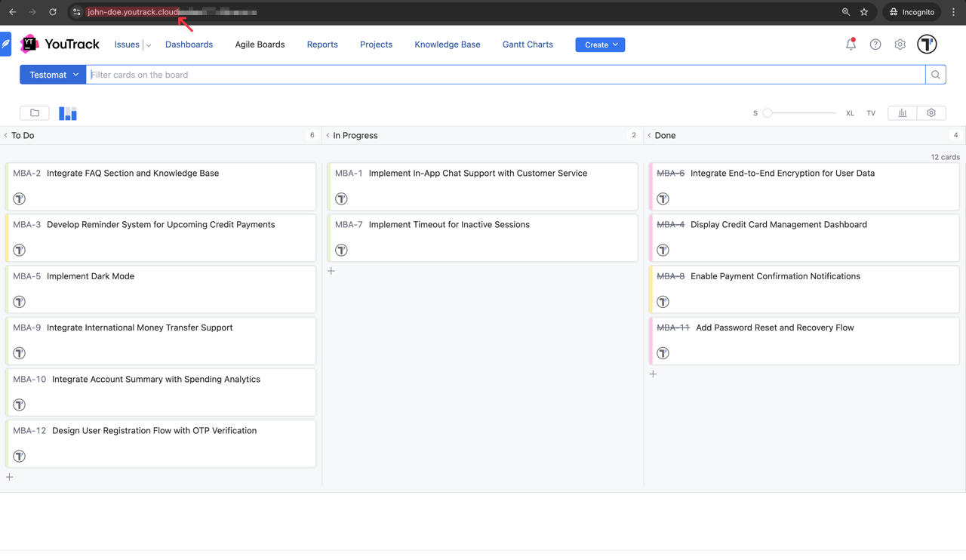Image resolution: width=966 pixels, height=560 pixels.
Task: Open board settings using the gear next to chart
Action: point(931,112)
